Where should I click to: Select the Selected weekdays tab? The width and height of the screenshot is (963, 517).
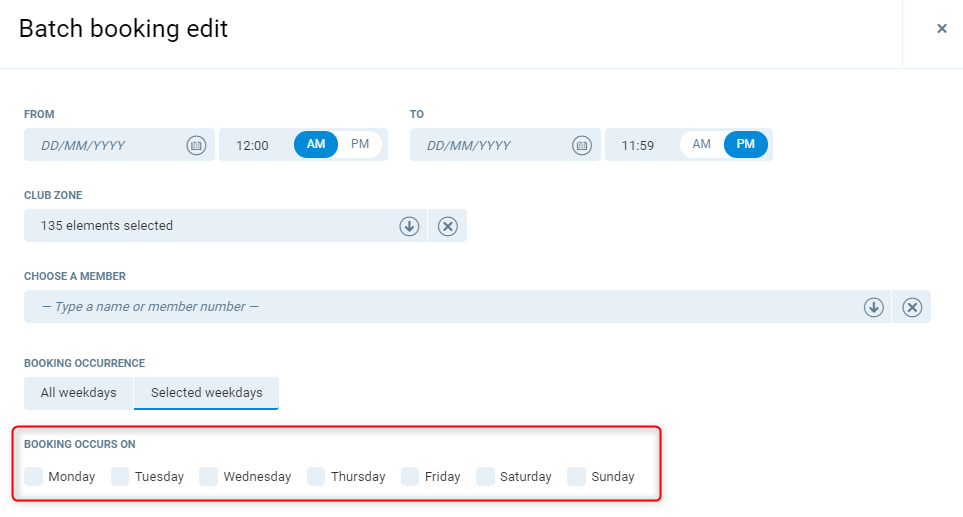point(206,393)
